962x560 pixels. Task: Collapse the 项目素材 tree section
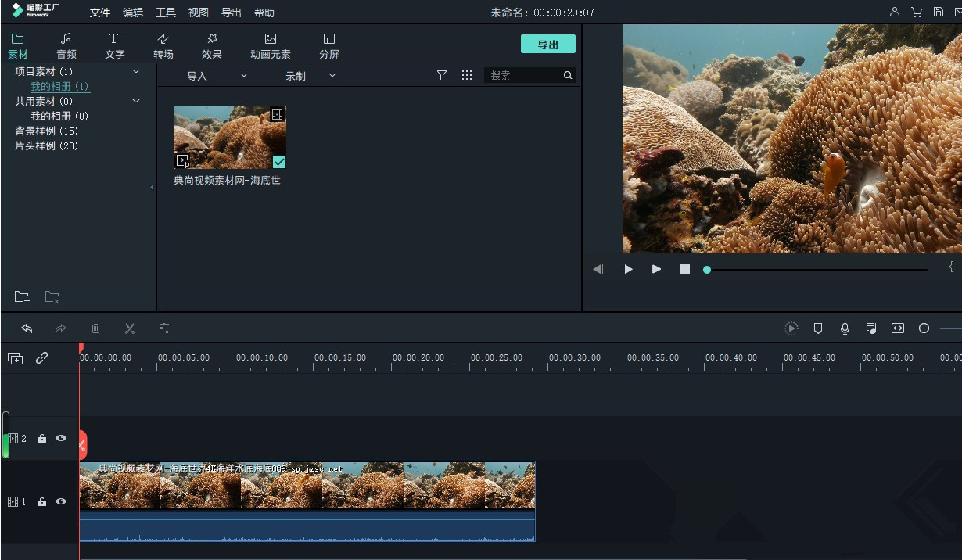[x=136, y=71]
